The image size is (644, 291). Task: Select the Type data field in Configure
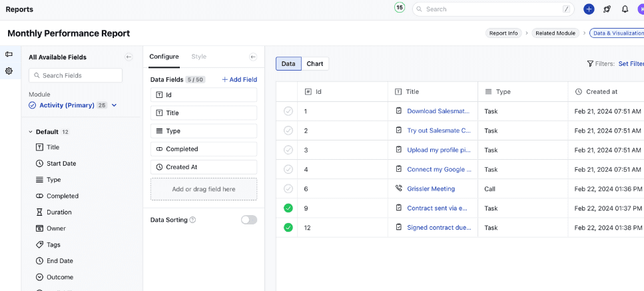204,131
